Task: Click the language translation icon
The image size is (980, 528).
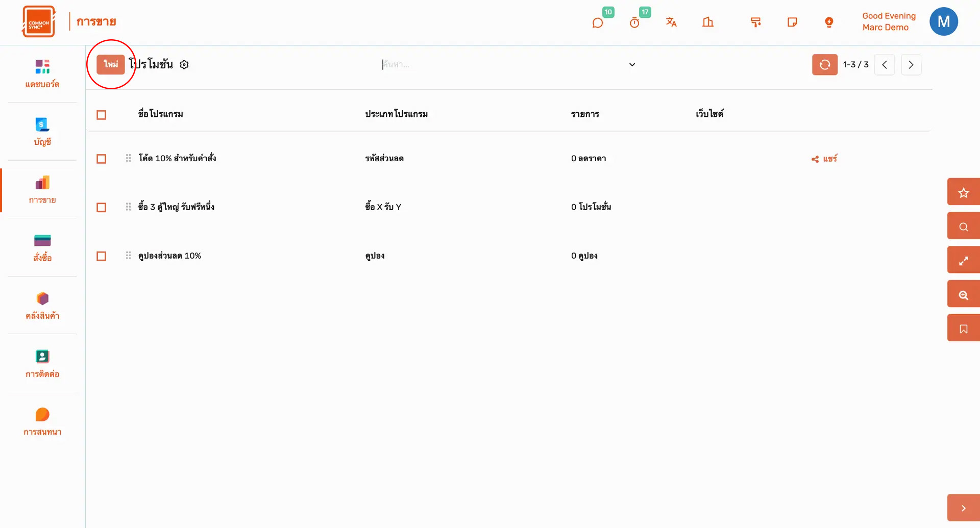Action: click(x=671, y=22)
